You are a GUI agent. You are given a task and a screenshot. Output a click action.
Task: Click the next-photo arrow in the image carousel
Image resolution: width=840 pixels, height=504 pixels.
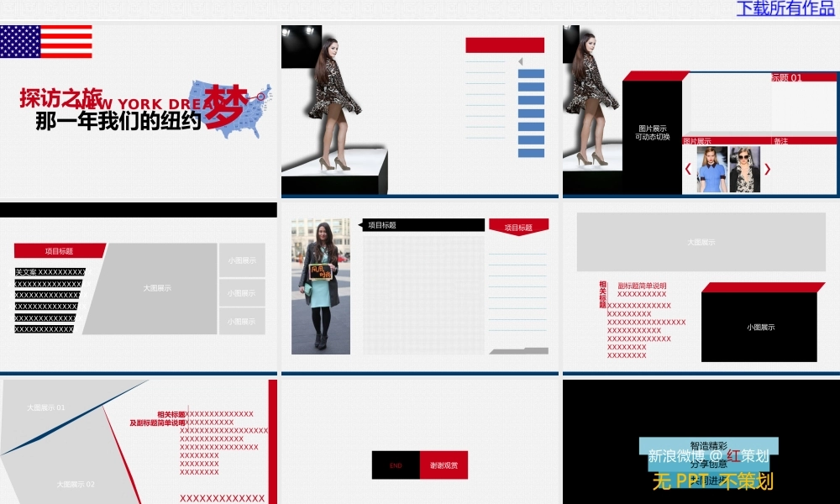click(766, 167)
